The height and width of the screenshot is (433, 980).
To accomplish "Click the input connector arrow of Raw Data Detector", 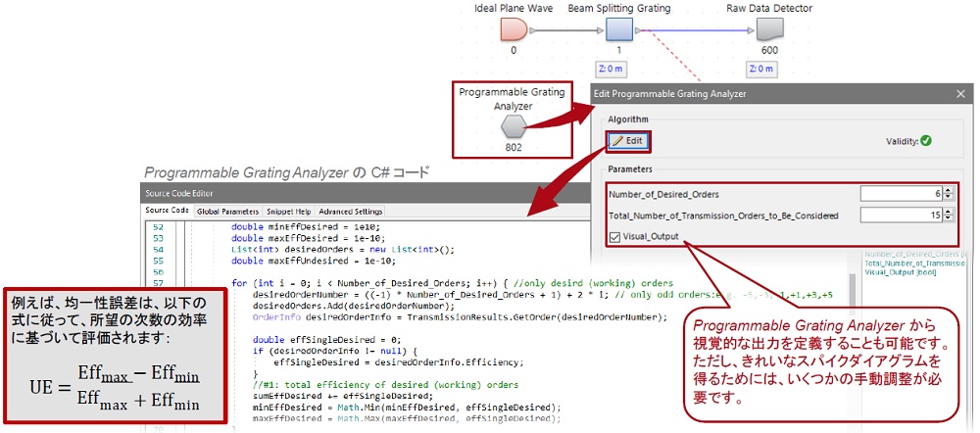I will [752, 29].
